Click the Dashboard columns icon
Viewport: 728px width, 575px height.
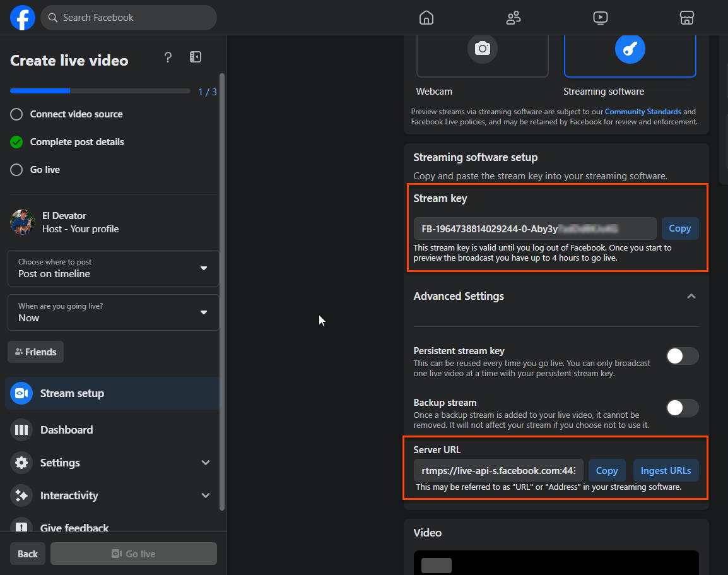21,430
